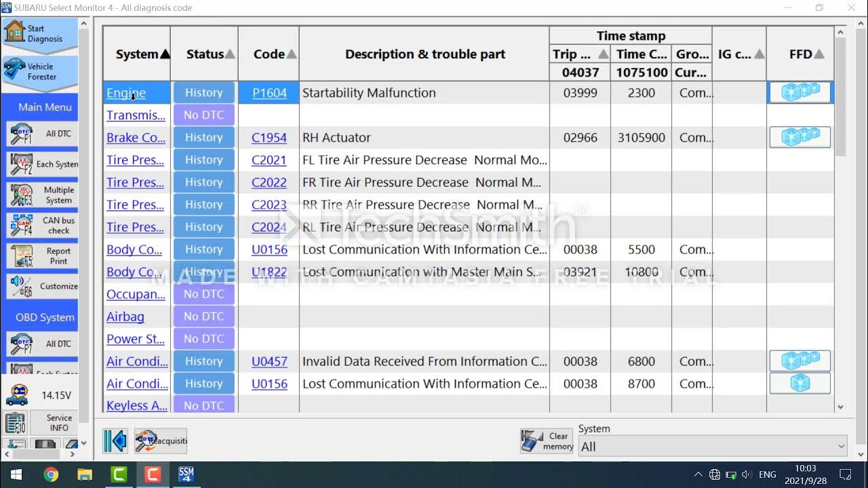Viewport: 868px width, 488px height.
Task: Open the Windows Start menu
Action: coord(16,474)
